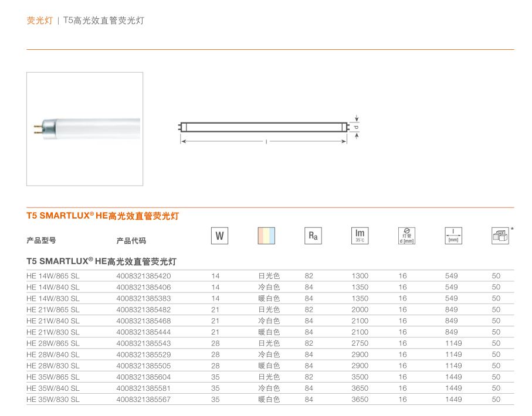Click wattage 28 in HE 28W/865 row
532x416 pixels.
click(x=215, y=343)
